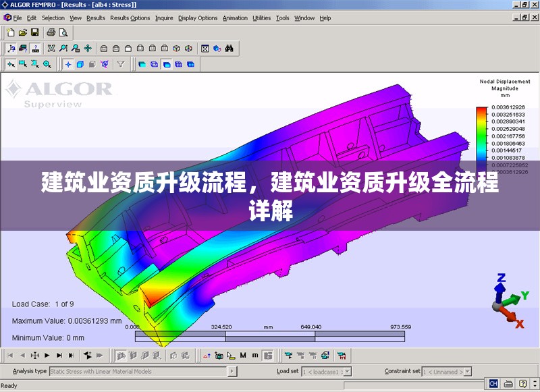
Task: Enable the CH toggle in the status bar
Action: click(493, 383)
